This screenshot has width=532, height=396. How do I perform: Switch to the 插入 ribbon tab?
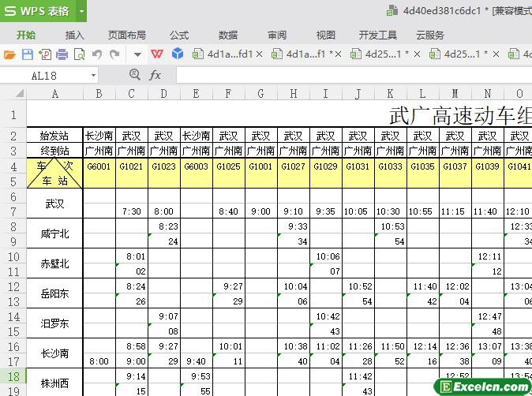[x=75, y=35]
